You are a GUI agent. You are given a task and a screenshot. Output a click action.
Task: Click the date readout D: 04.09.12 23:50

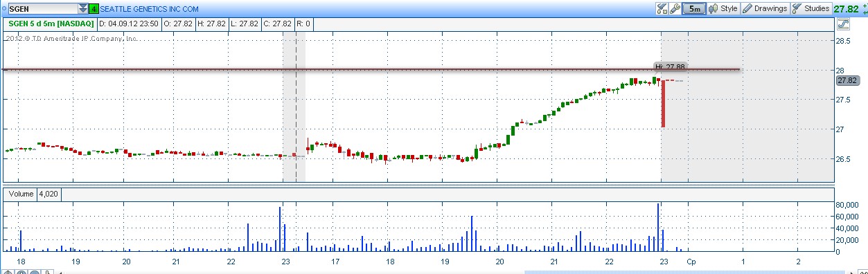[x=129, y=24]
